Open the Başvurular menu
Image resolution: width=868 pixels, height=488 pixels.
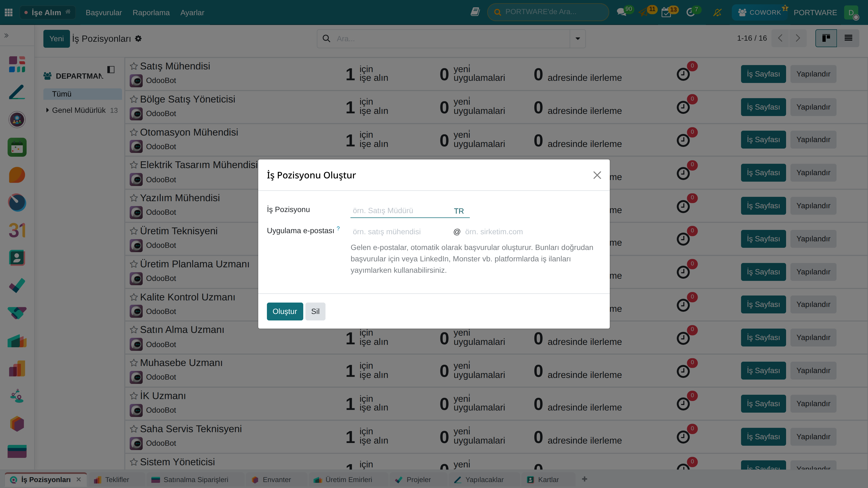click(x=104, y=12)
